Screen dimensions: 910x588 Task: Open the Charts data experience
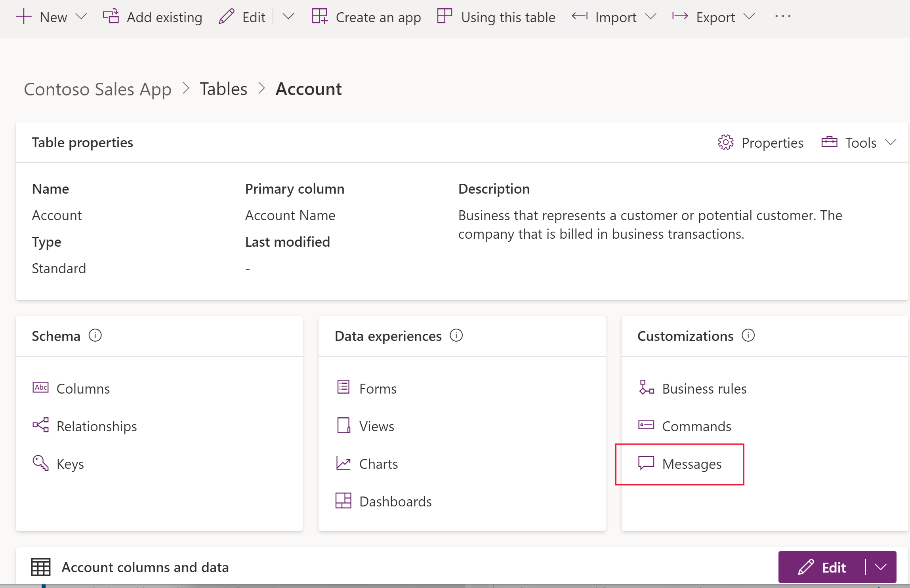click(378, 464)
